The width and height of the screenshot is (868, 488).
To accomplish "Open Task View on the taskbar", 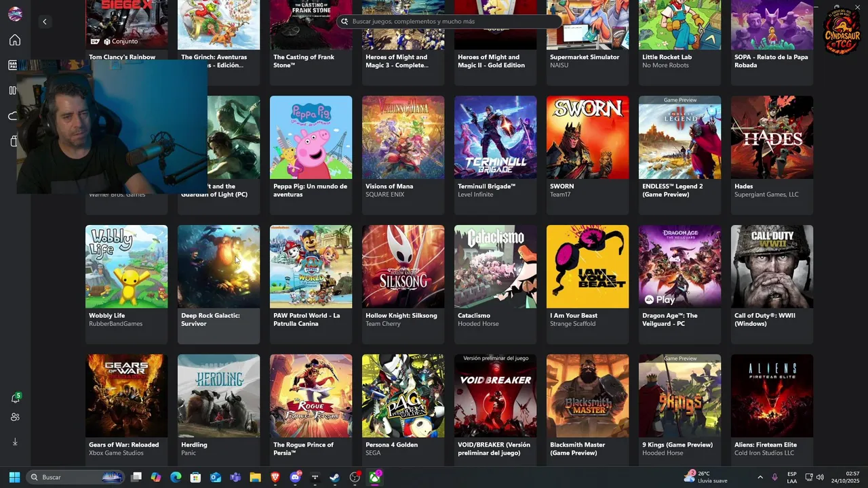I will 136,477.
